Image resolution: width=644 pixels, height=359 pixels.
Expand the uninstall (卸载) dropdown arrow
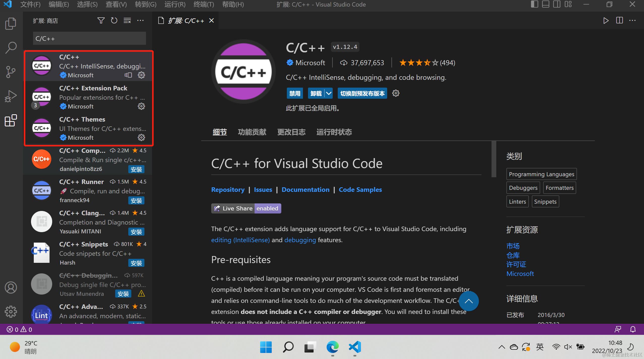(x=329, y=93)
